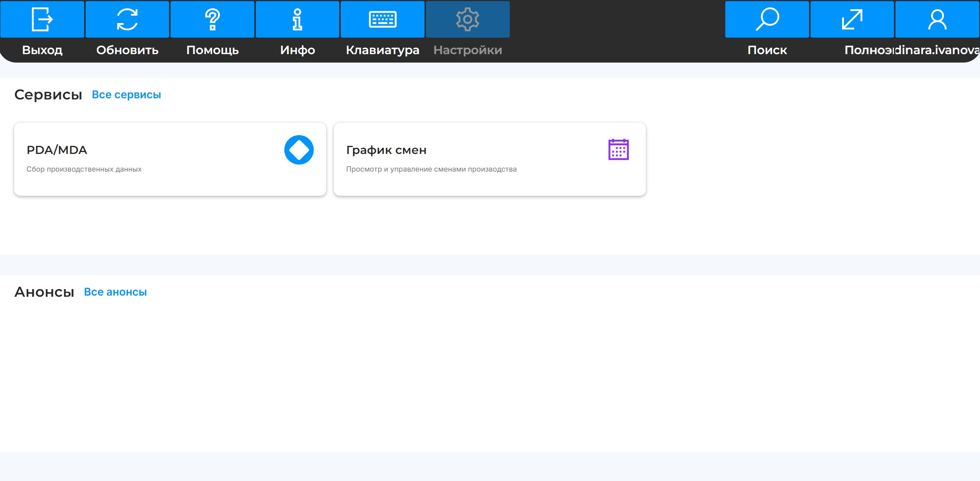Click the Обновить toolbar label

[127, 50]
